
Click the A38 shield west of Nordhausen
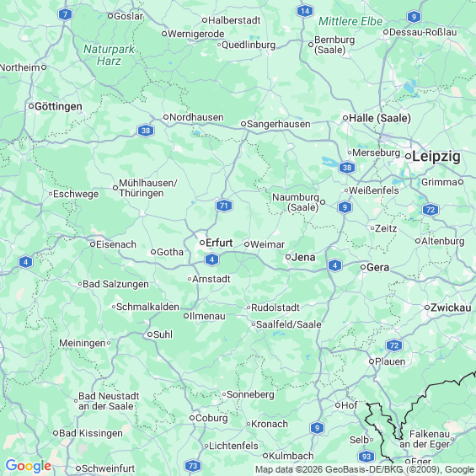[x=146, y=131]
